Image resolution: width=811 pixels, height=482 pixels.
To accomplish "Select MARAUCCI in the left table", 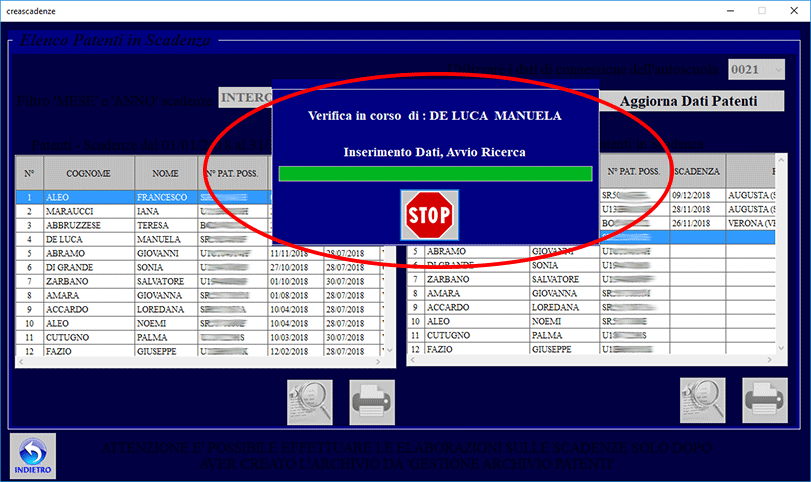I will click(x=69, y=212).
